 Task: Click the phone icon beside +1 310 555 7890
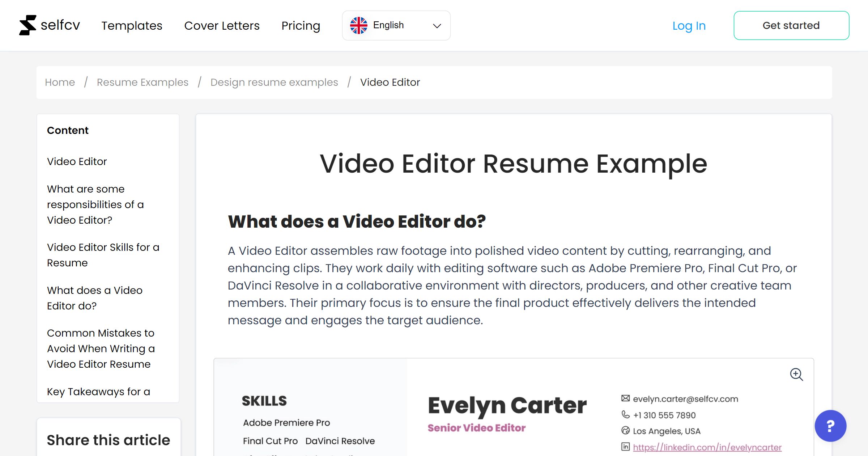(x=625, y=414)
